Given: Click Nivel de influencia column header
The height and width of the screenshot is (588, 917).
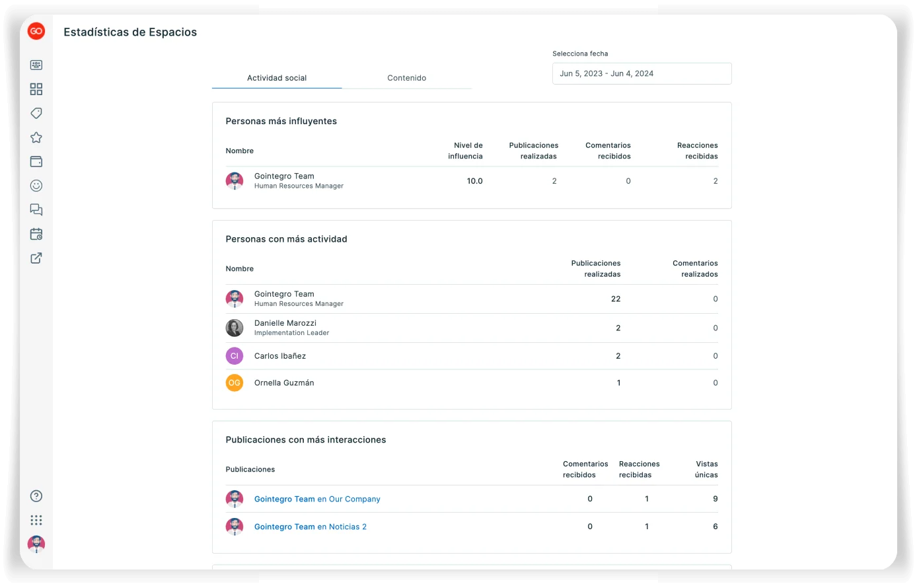Looking at the screenshot, I should pyautogui.click(x=466, y=151).
